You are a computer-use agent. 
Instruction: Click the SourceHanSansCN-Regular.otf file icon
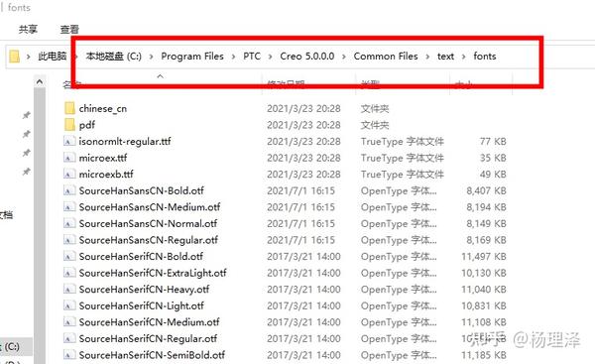68,240
